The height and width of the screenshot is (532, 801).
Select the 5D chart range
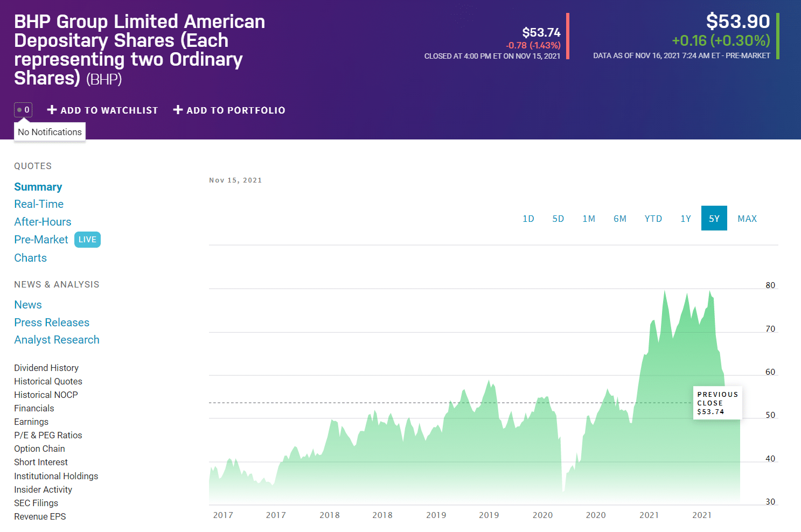click(x=558, y=219)
